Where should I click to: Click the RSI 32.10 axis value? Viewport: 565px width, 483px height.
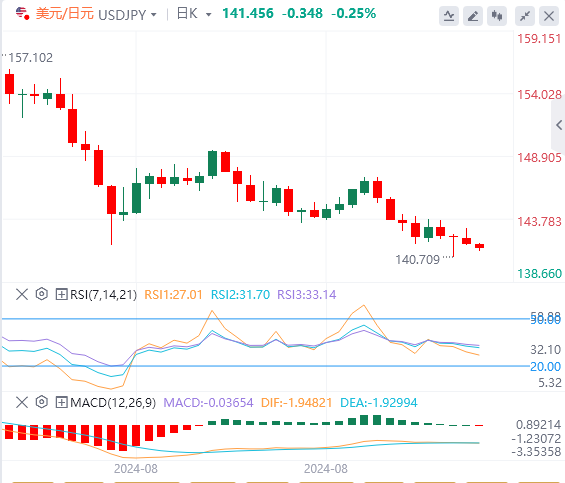[546, 349]
